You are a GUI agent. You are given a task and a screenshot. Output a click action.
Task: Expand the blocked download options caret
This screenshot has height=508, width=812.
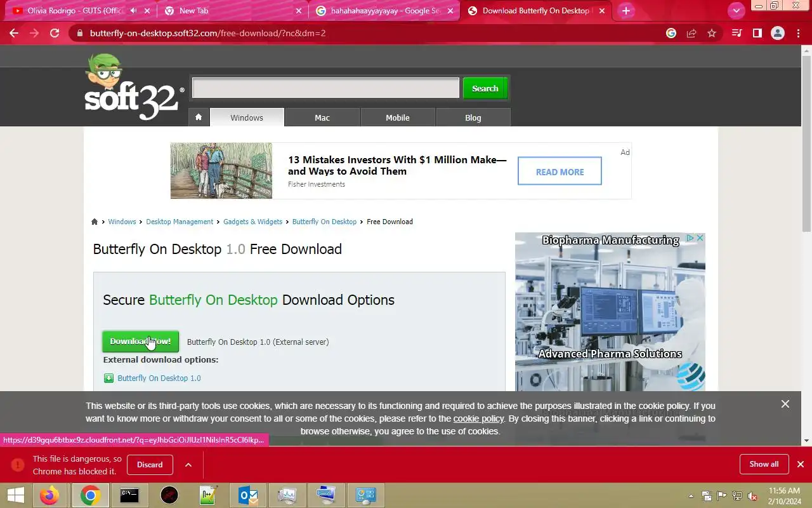[188, 464]
